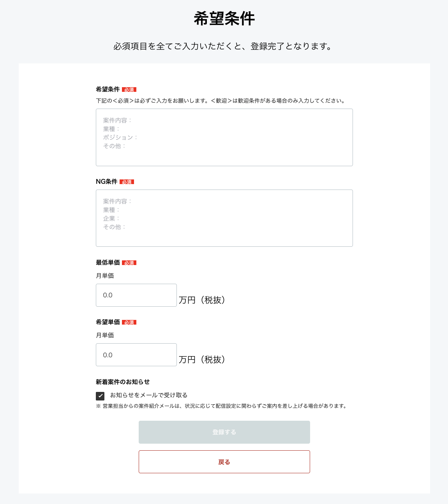Click the 新着案件のお知らせ section heading
Image resolution: width=448 pixels, height=504 pixels.
click(123, 382)
